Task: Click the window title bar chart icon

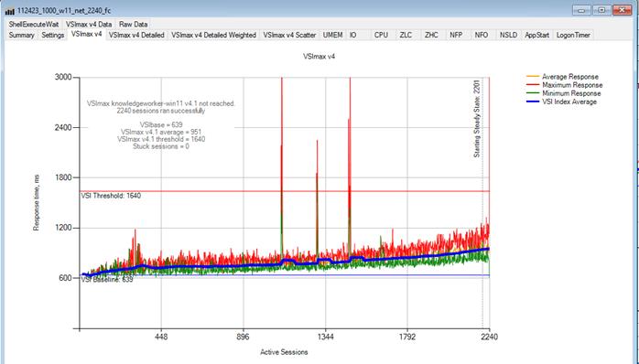Action: [10, 11]
